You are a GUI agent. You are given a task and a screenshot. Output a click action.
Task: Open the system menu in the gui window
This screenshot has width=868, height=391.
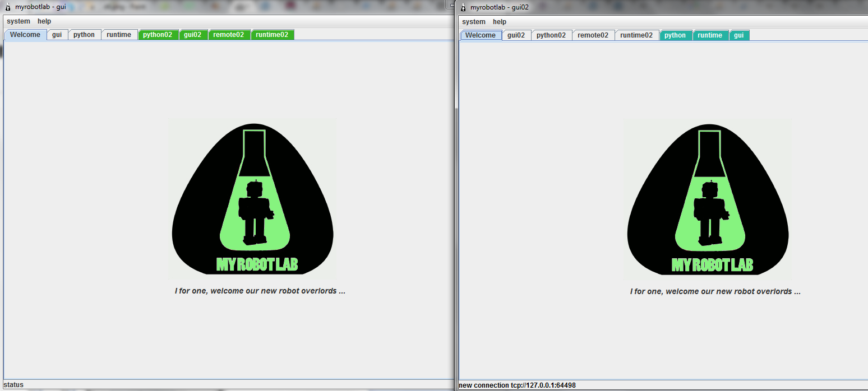(x=19, y=21)
